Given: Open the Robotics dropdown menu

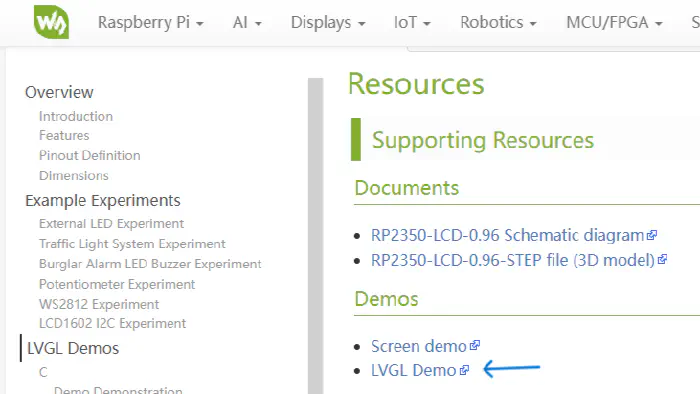Looking at the screenshot, I should (498, 22).
